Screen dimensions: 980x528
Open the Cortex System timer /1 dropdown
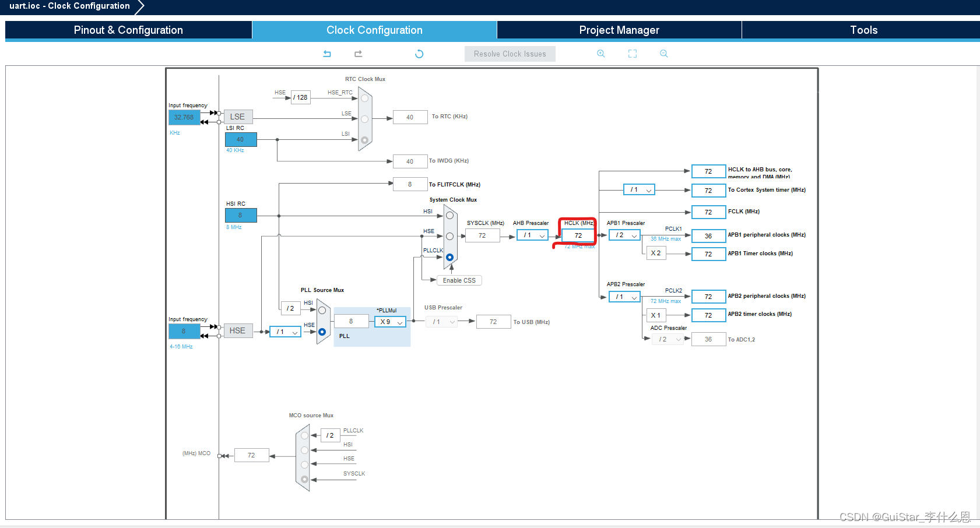coord(639,189)
